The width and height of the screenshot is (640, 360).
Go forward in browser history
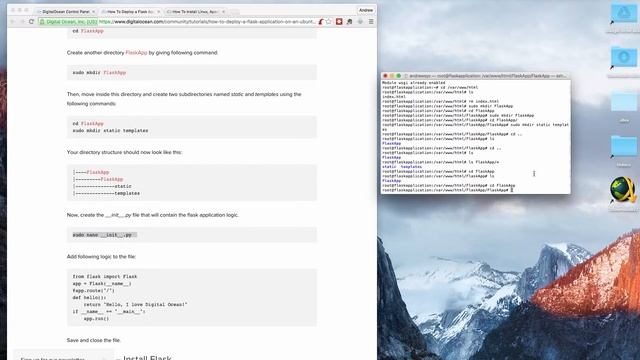pos(22,22)
